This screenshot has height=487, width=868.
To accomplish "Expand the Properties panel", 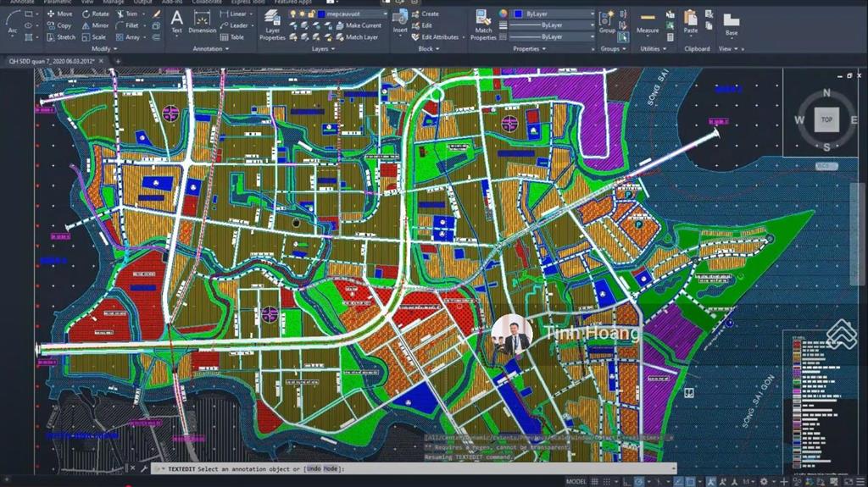I will point(529,49).
